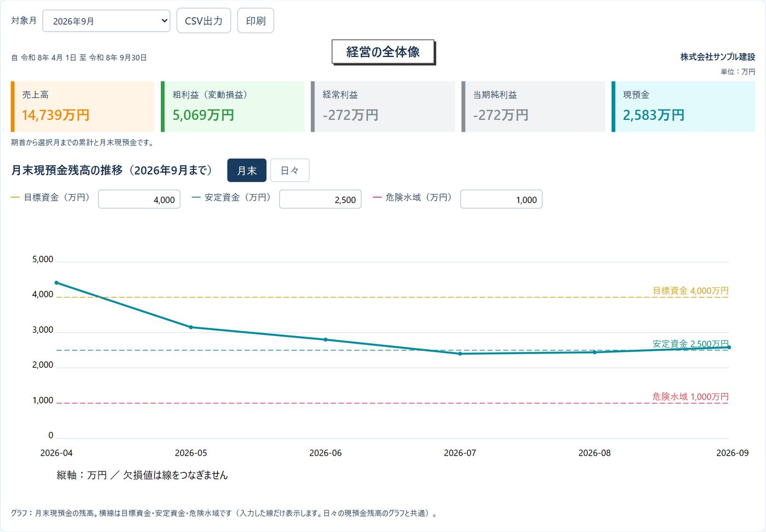The image size is (766, 532).
Task: Open the 対象月 month dropdown
Action: pyautogui.click(x=106, y=21)
